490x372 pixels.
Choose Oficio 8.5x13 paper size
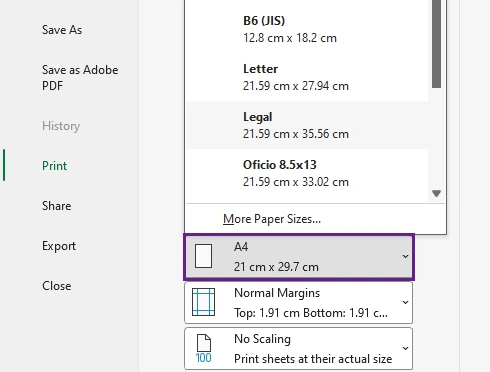pyautogui.click(x=307, y=173)
